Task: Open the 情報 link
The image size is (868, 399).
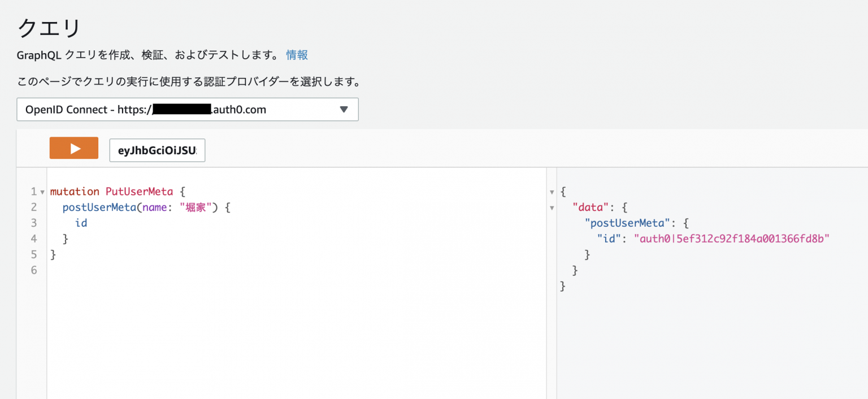Action: coord(297,55)
